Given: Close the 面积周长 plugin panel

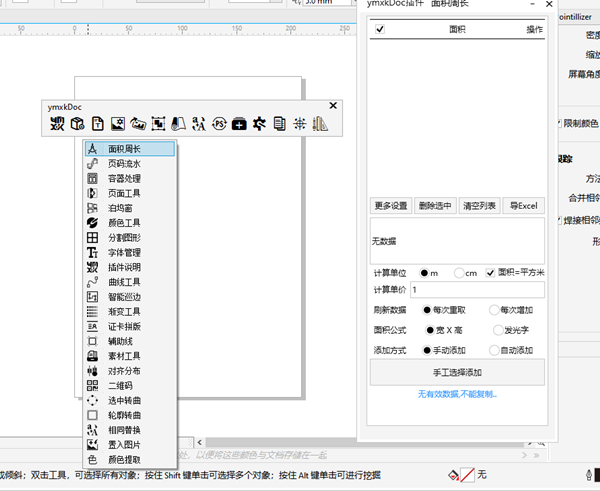Looking at the screenshot, I should [x=549, y=4].
